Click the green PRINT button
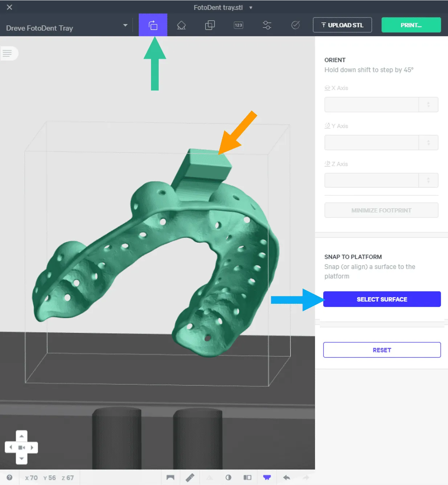This screenshot has width=448, height=485. 411,25
